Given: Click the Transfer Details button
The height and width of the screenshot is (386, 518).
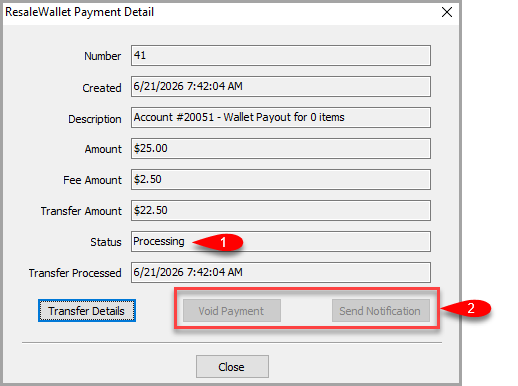Looking at the screenshot, I should (87, 311).
